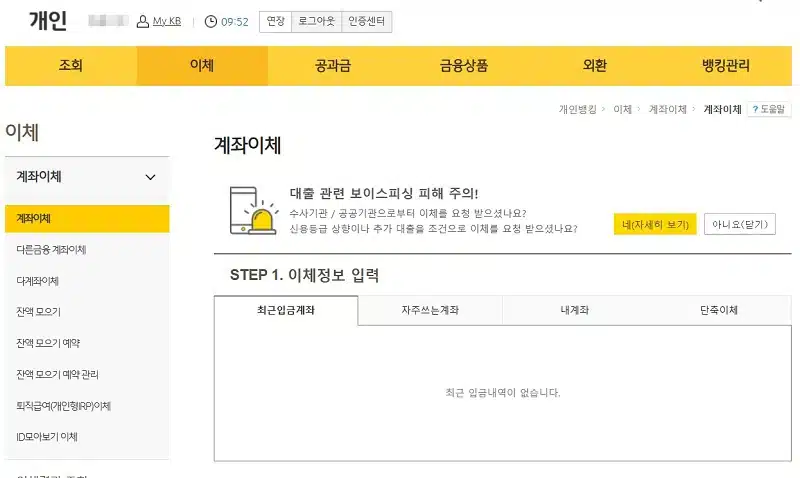The image size is (800, 478).
Task: Open the My KB profile icon link
Action: [x=143, y=21]
